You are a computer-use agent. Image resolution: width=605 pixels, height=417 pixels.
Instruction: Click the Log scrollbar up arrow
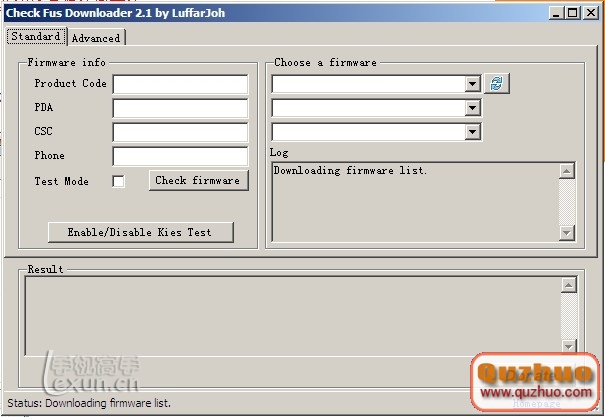566,171
